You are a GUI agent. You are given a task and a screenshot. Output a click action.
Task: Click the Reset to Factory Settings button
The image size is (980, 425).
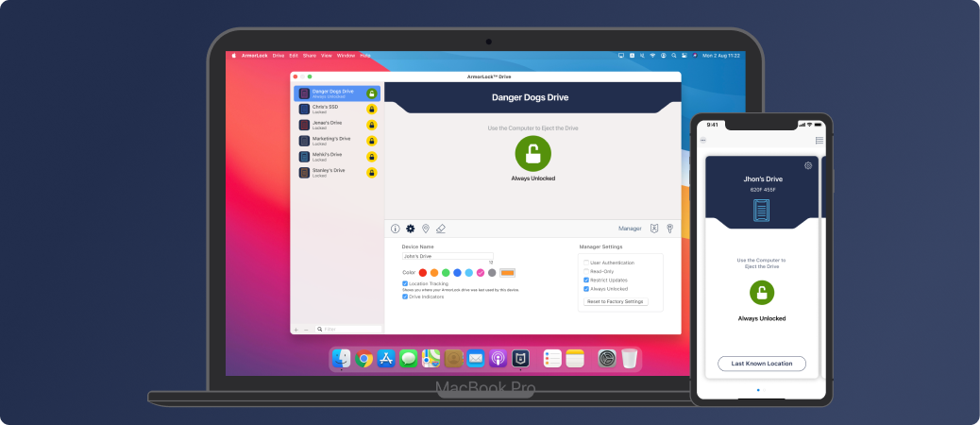tap(616, 301)
